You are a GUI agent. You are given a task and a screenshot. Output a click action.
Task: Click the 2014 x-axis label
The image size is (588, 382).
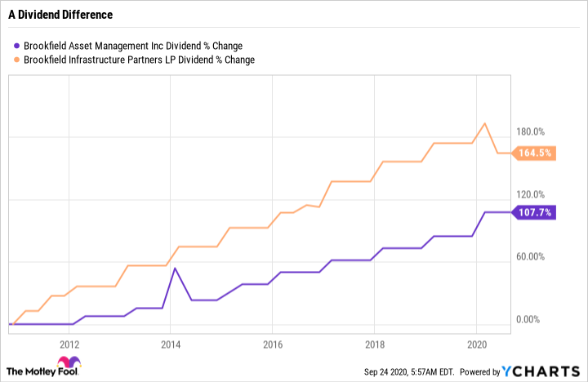coord(170,344)
